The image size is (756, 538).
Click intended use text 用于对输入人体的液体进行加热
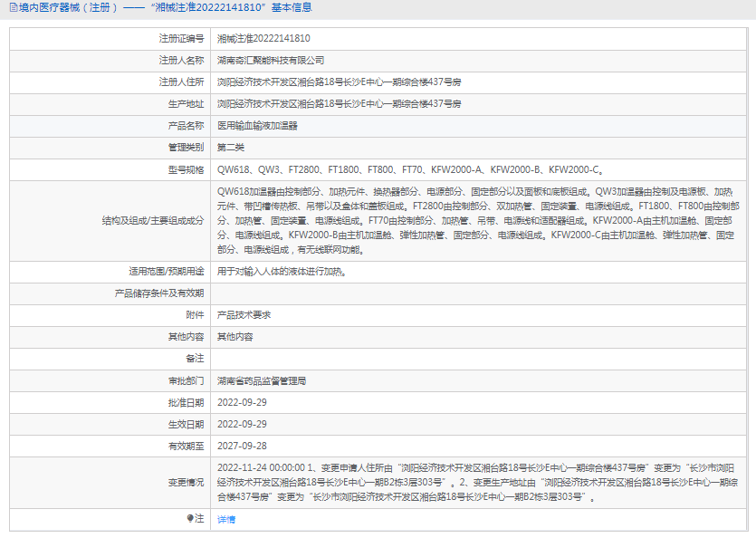pyautogui.click(x=282, y=272)
